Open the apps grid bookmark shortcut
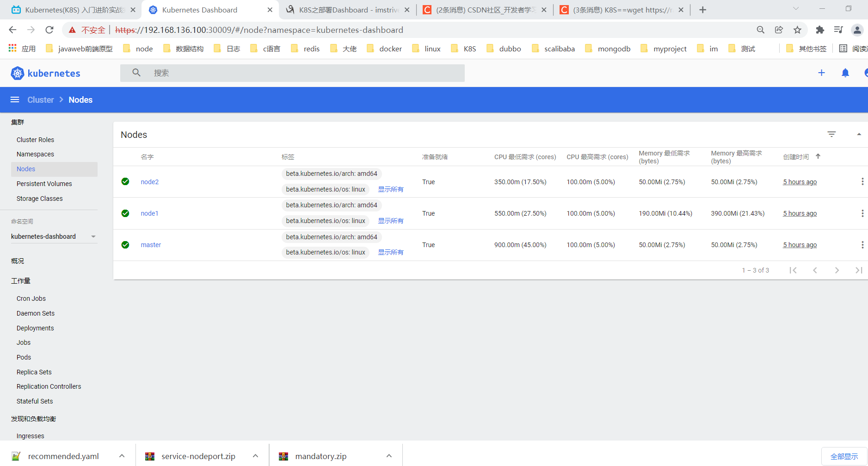Screen dimensions: 868x466 point(12,48)
